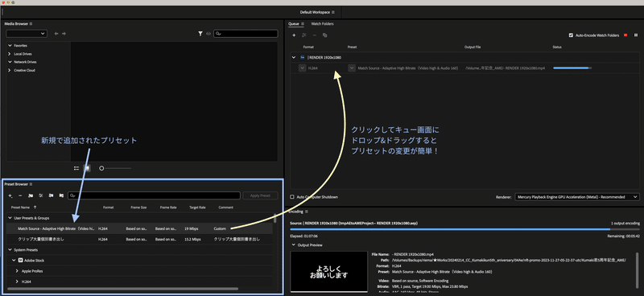Open the Encoding panel menu icon
Screen dimensions: 644x296
(307, 212)
